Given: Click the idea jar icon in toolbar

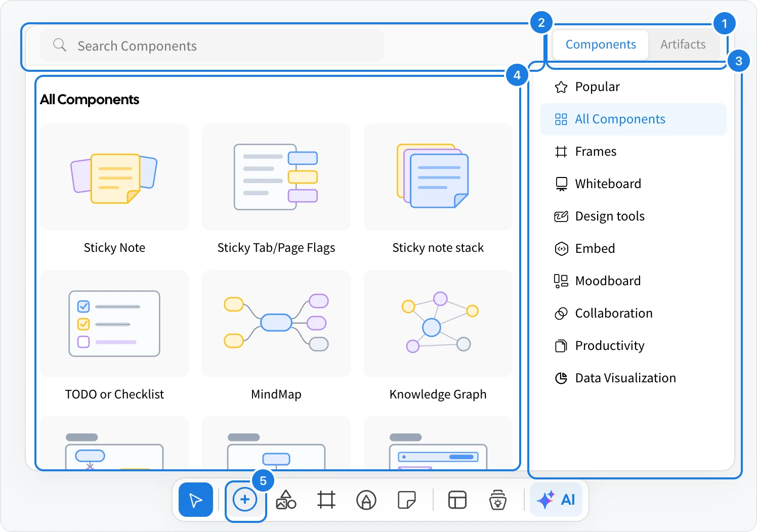Looking at the screenshot, I should tap(498, 500).
